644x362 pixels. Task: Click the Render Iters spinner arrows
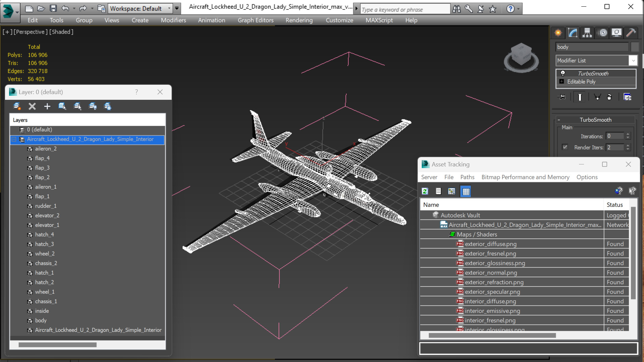[628, 147]
